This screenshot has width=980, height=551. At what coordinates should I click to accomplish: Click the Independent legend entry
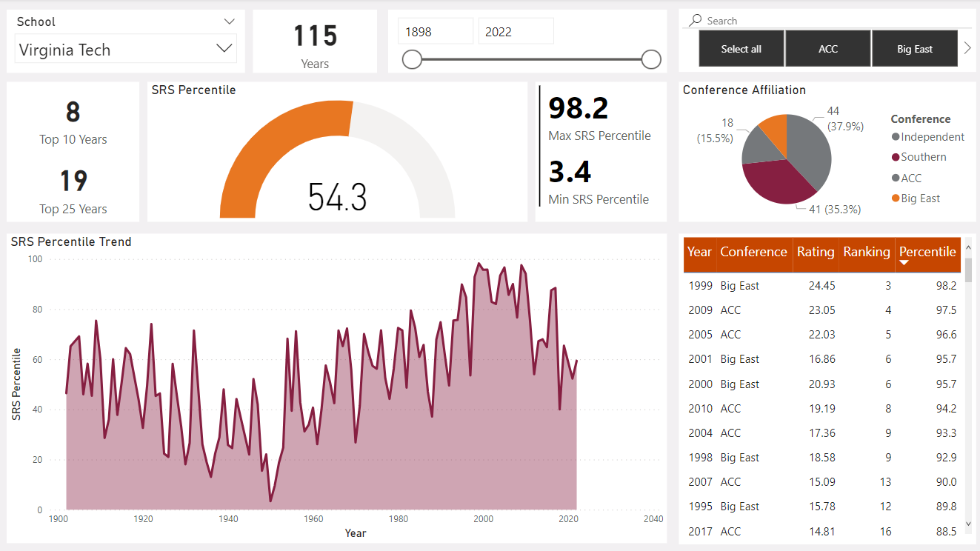(928, 137)
